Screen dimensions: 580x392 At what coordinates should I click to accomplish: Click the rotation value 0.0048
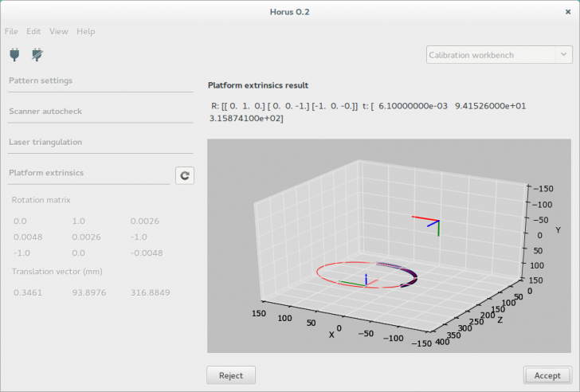(28, 237)
